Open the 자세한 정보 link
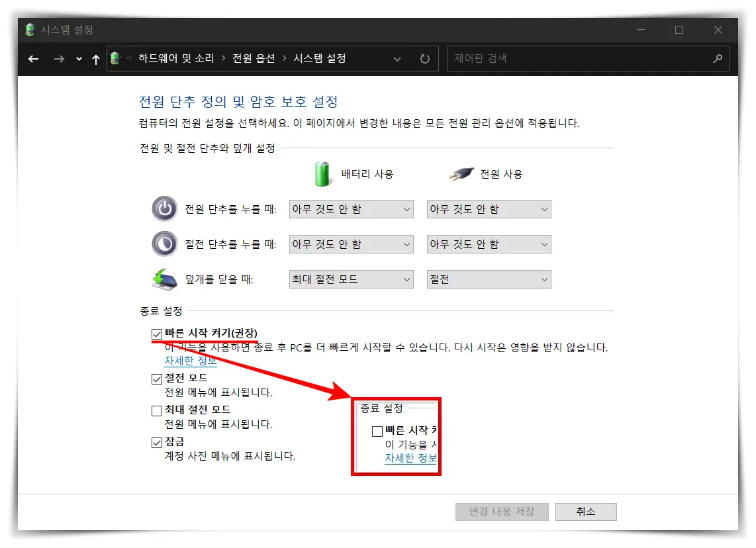 click(x=189, y=361)
